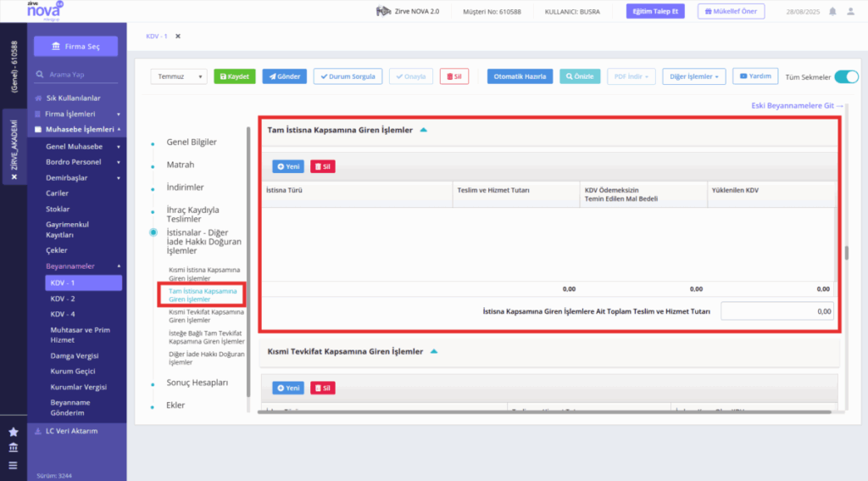Select Diğer İade Hakkı Doğuran İşlemler sub-step
Image resolution: width=868 pixels, height=481 pixels.
(207, 358)
